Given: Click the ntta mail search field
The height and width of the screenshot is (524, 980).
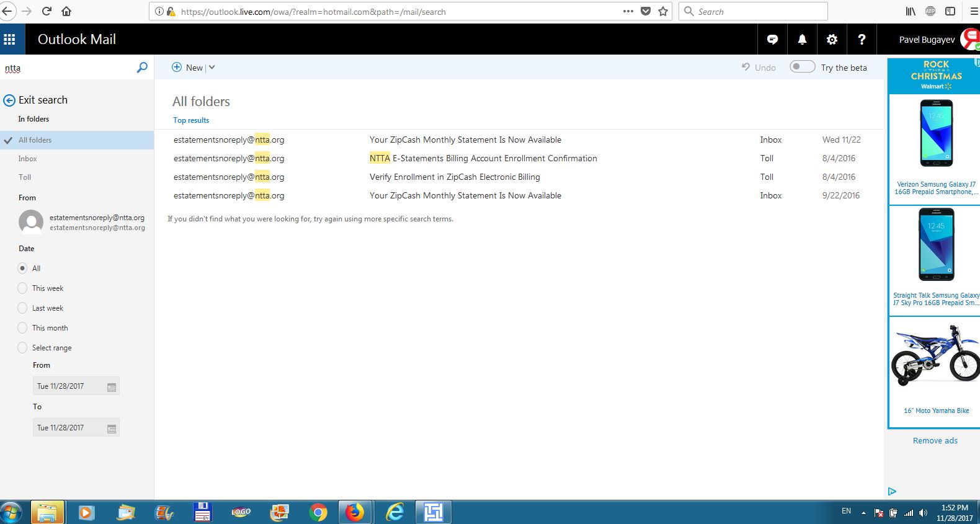Looking at the screenshot, I should pyautogui.click(x=67, y=68).
